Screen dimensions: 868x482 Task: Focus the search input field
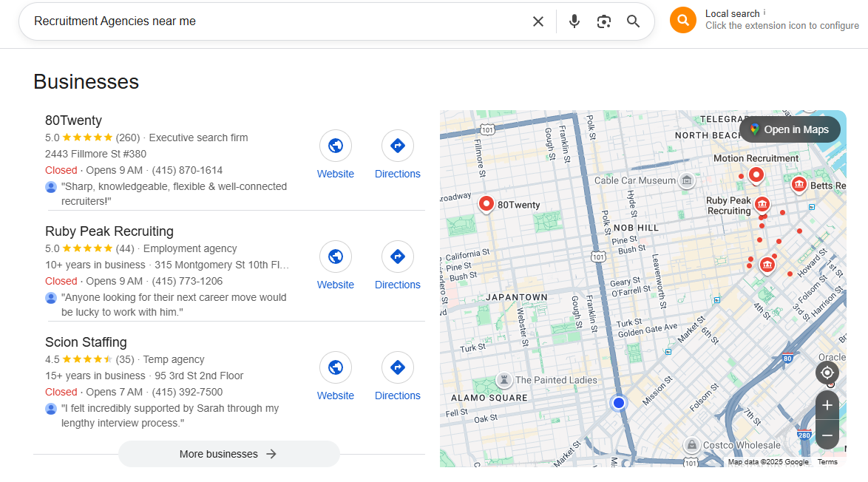point(274,21)
